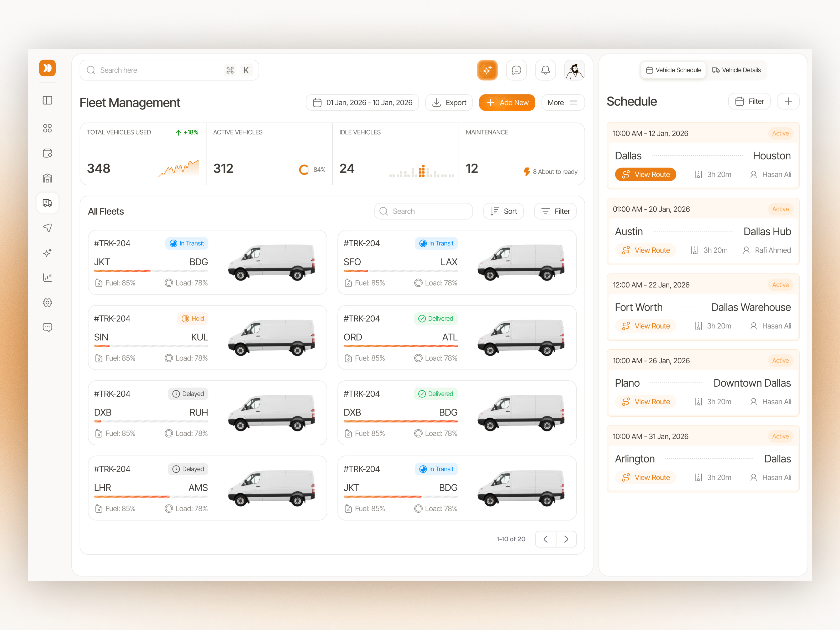
Task: Click View Route for Dallas to Houston
Action: [x=645, y=175]
